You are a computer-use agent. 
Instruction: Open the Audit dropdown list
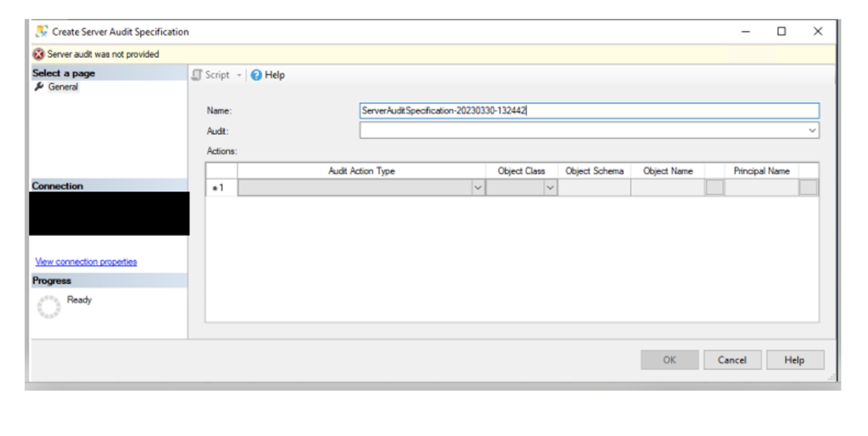[812, 131]
